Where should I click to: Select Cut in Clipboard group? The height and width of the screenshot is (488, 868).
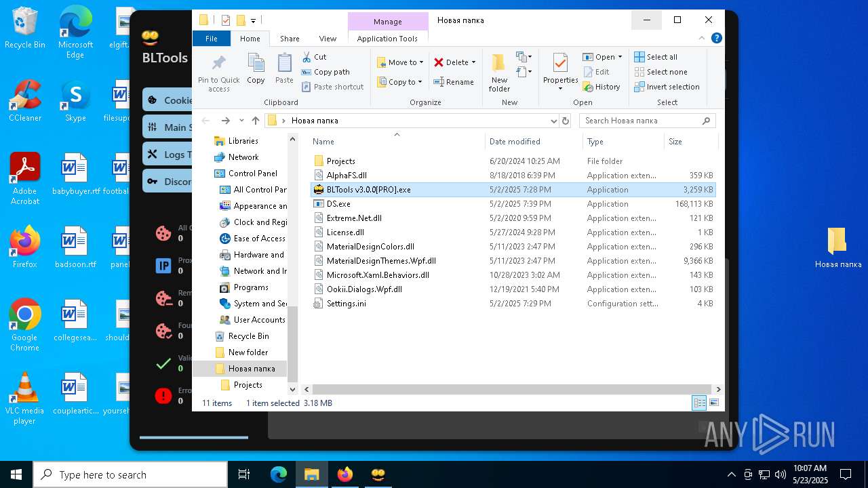point(314,57)
